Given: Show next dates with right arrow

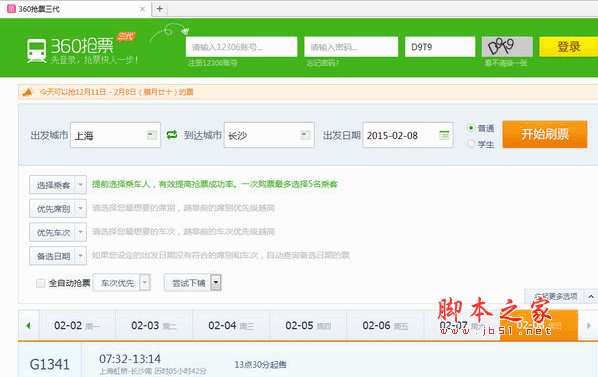Looking at the screenshot, I should pyautogui.click(x=588, y=326).
